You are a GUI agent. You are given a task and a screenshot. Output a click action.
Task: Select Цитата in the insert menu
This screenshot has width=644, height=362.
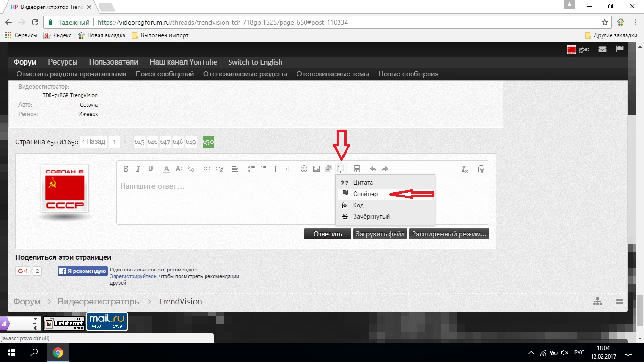363,182
